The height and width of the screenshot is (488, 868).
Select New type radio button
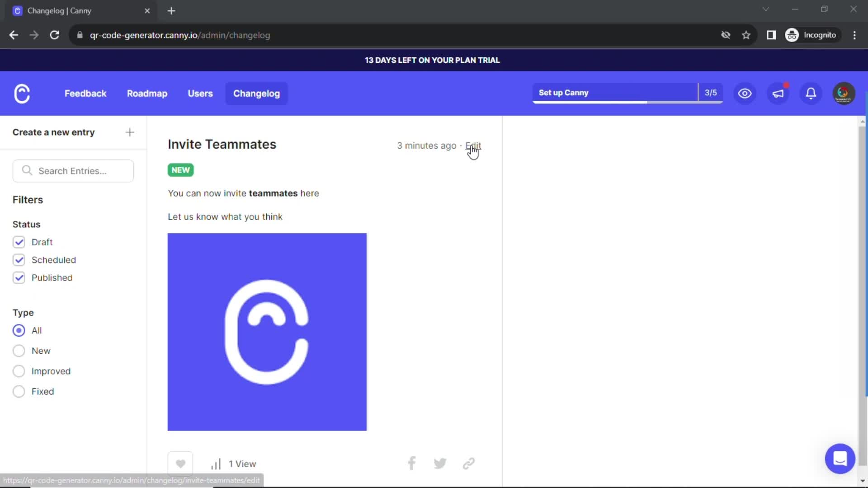pyautogui.click(x=19, y=351)
